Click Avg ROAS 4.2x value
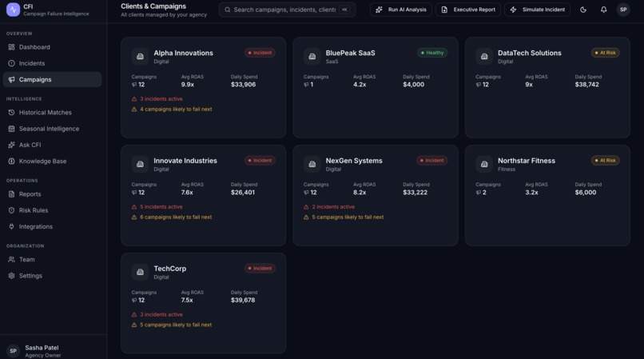 coord(360,85)
